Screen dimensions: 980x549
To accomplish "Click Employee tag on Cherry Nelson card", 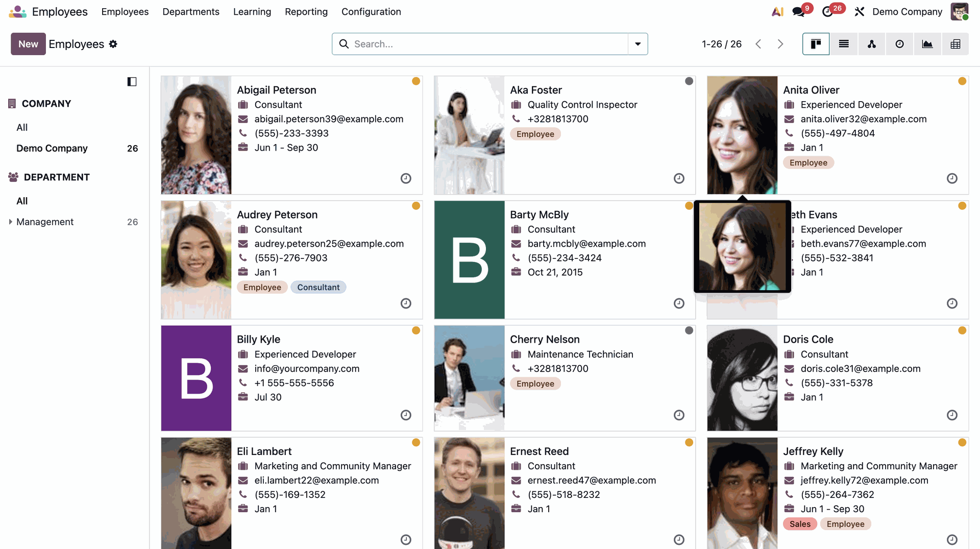I will [535, 384].
